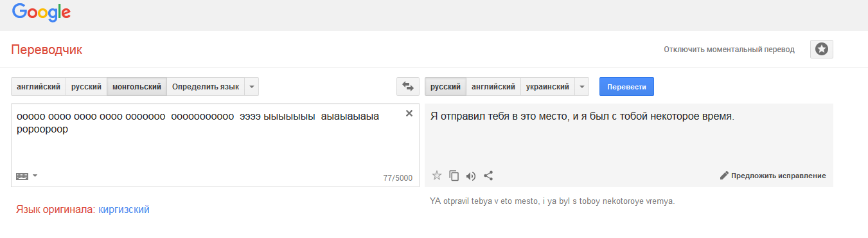Clear the source text with X
Screen dimensions: 868x238
409,114
